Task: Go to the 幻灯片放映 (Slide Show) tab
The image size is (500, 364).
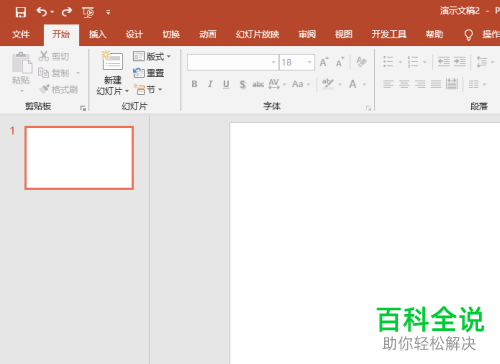Action: click(257, 34)
